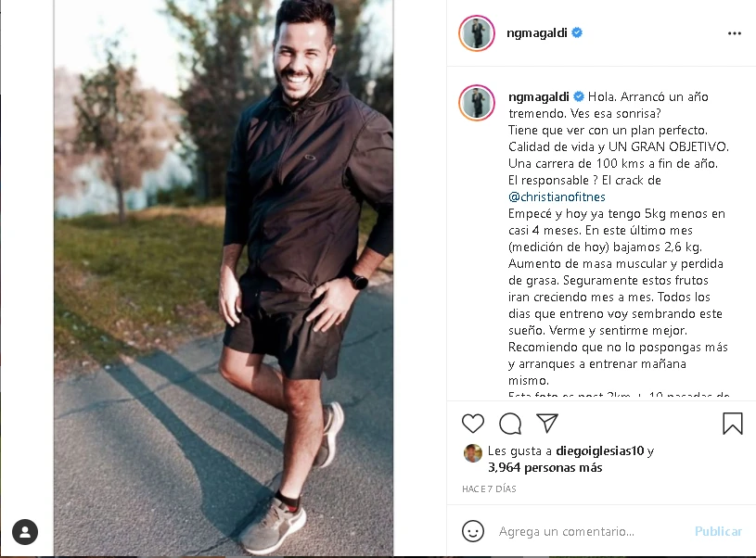The image size is (756, 558).
Task: Share the post using the paper plane icon
Action: (547, 423)
